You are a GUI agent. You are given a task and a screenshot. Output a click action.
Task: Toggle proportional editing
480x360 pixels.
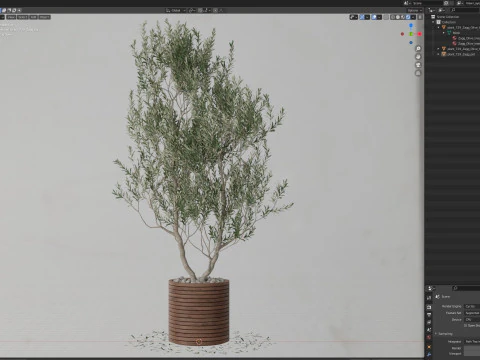[x=215, y=10]
